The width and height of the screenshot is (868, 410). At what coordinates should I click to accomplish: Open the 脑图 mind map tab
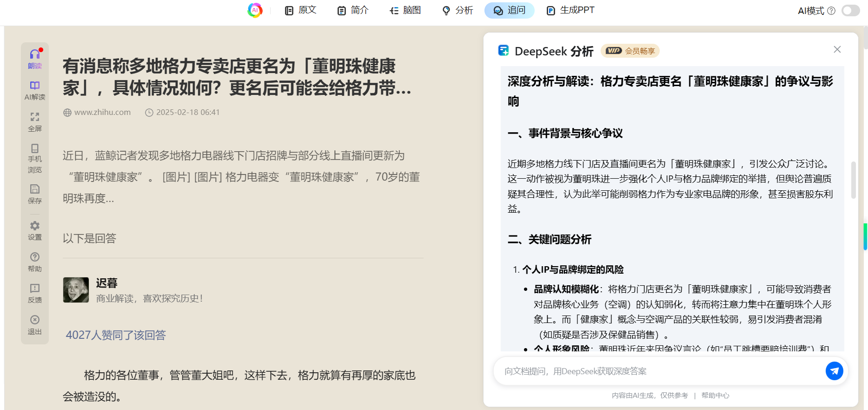[405, 10]
